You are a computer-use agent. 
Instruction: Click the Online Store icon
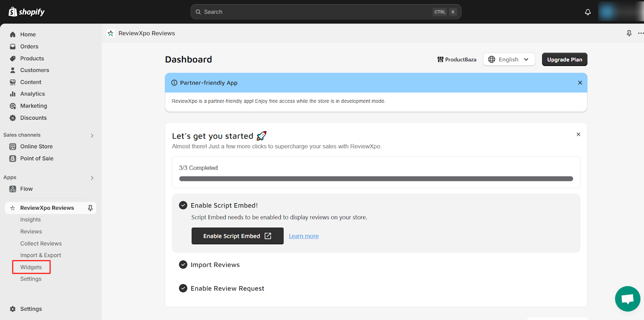coord(13,147)
